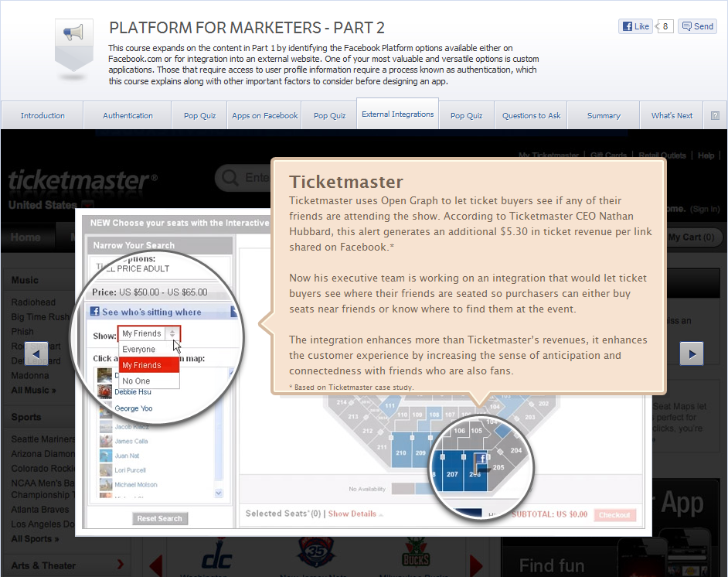
Task: Choose My Friends in the dropdown list
Action: click(x=149, y=365)
